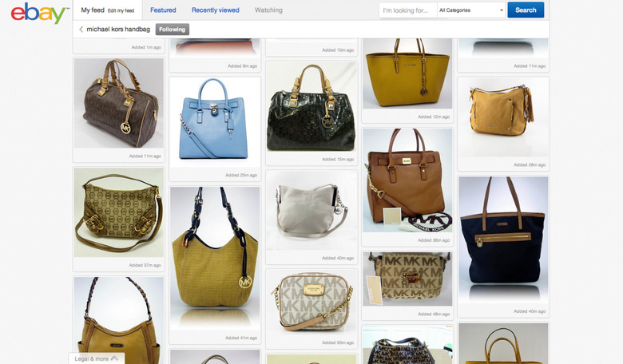Select the Watching tab
The width and height of the screenshot is (623, 364).
pos(268,10)
